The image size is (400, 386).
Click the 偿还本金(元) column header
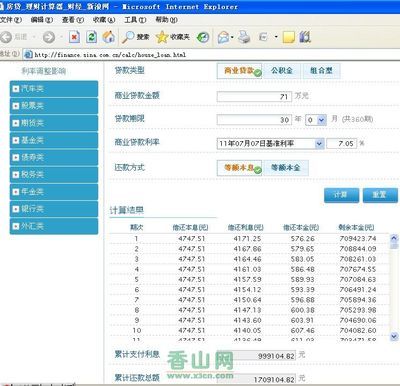(x=301, y=228)
